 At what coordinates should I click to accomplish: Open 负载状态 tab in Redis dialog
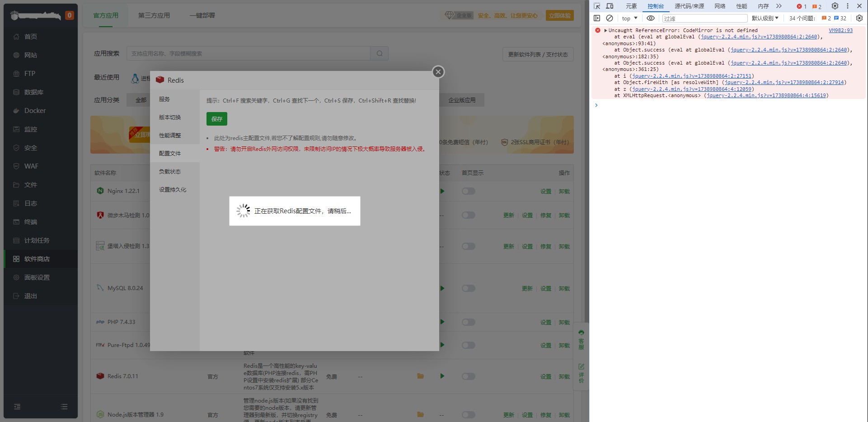click(174, 172)
